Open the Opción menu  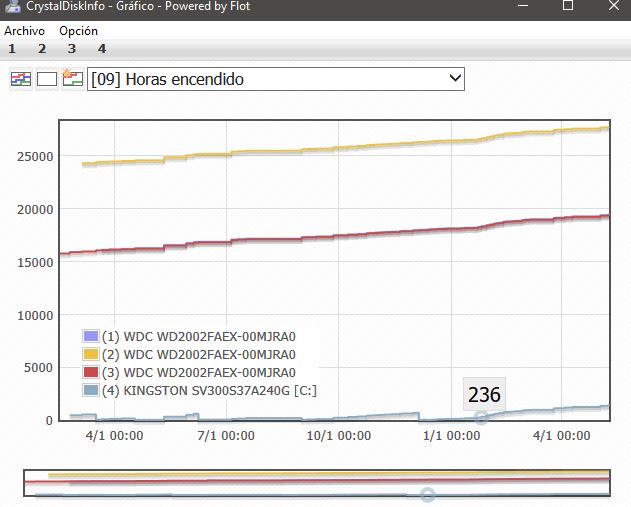[x=78, y=31]
